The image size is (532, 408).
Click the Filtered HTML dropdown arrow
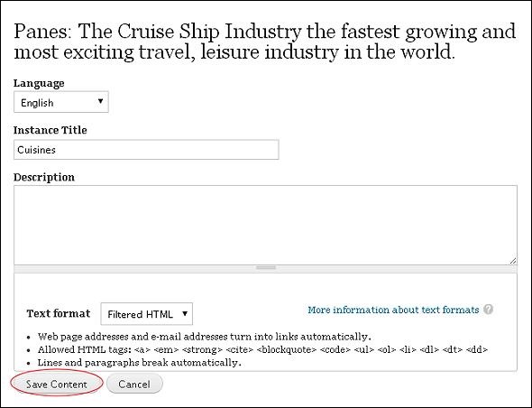pyautogui.click(x=185, y=313)
